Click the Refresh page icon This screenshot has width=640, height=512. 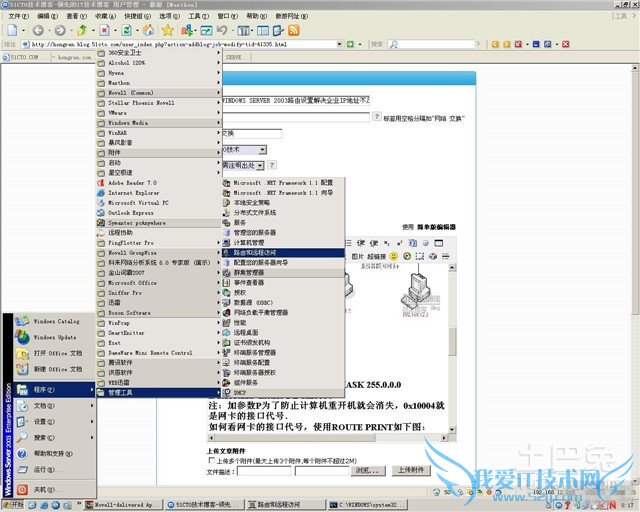127,30
